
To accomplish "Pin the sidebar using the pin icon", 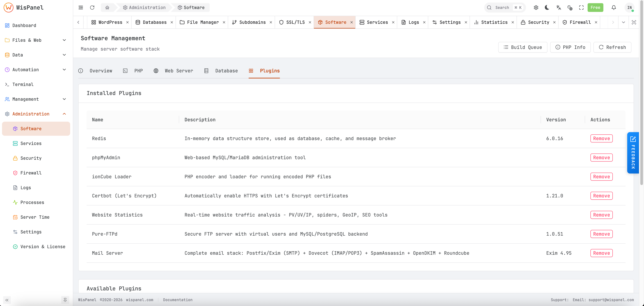I will pyautogui.click(x=65, y=300).
